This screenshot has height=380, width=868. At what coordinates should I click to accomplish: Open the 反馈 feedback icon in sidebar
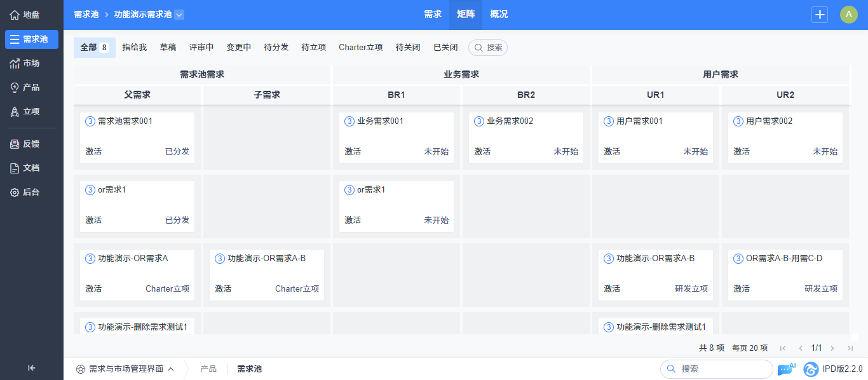click(x=15, y=144)
